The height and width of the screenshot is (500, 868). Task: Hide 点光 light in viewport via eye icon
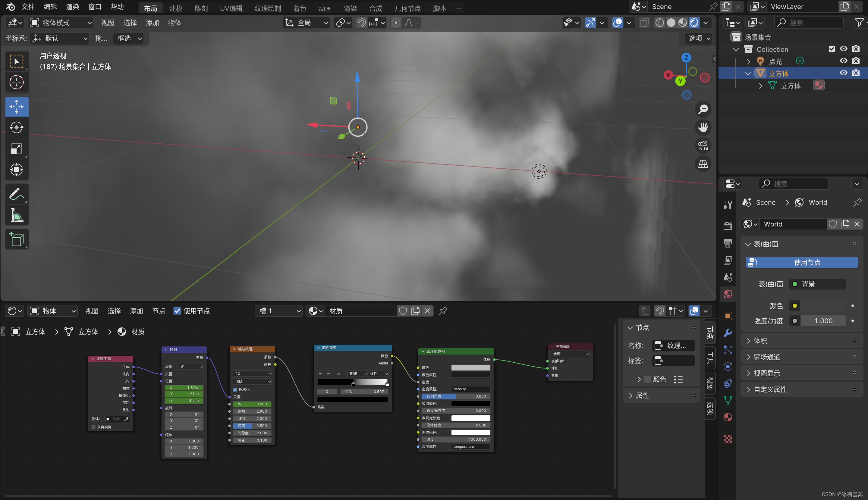pos(843,61)
